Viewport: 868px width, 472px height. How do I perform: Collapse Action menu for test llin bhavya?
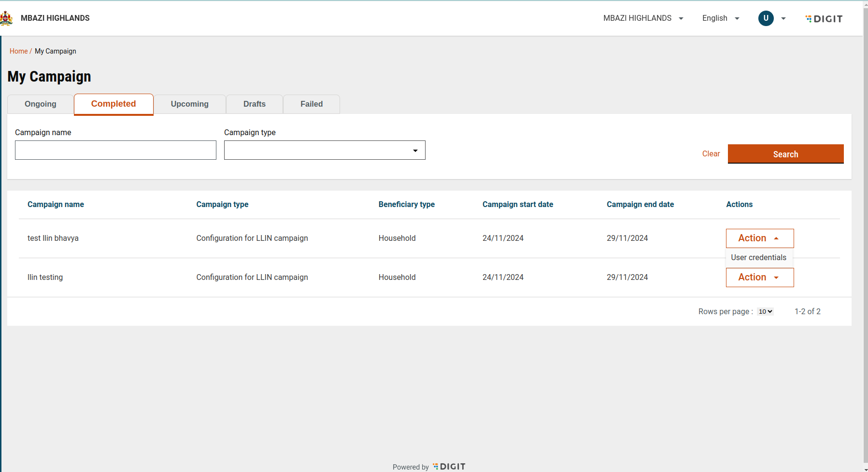(x=759, y=238)
